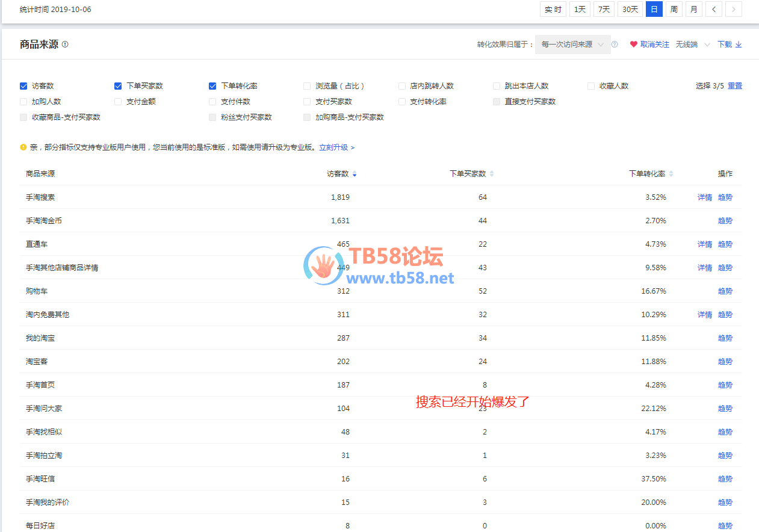759x532 pixels.
Task: Click the download arrow icon
Action: pos(739,45)
